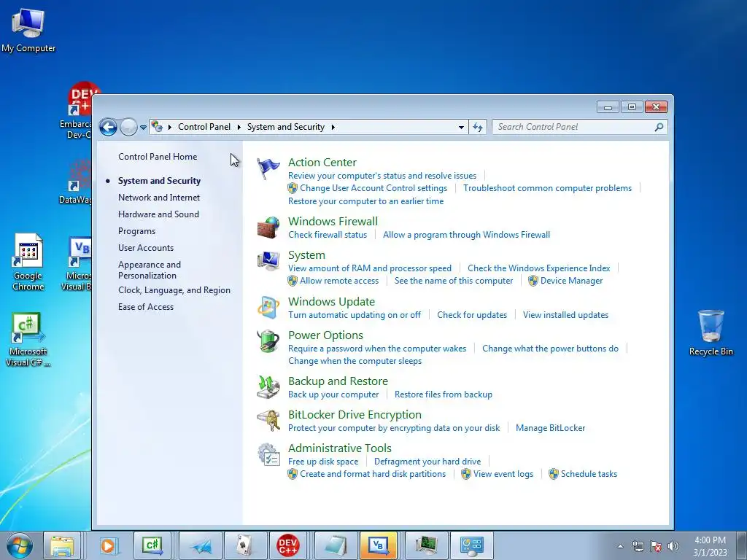The width and height of the screenshot is (747, 560).
Task: Open the Windows Update heading
Action: [x=332, y=302]
